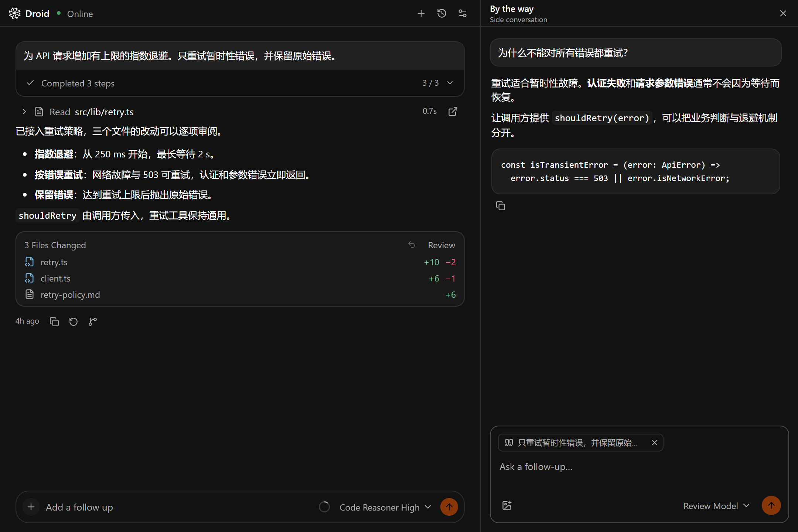Click the shouldRetry inline code in main chat
This screenshot has width=798, height=532.
click(48, 215)
